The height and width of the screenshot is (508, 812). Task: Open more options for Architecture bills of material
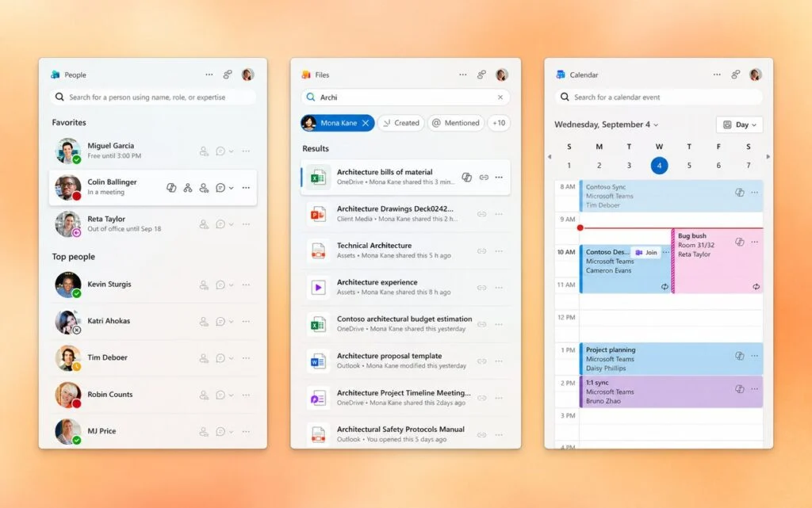point(499,178)
